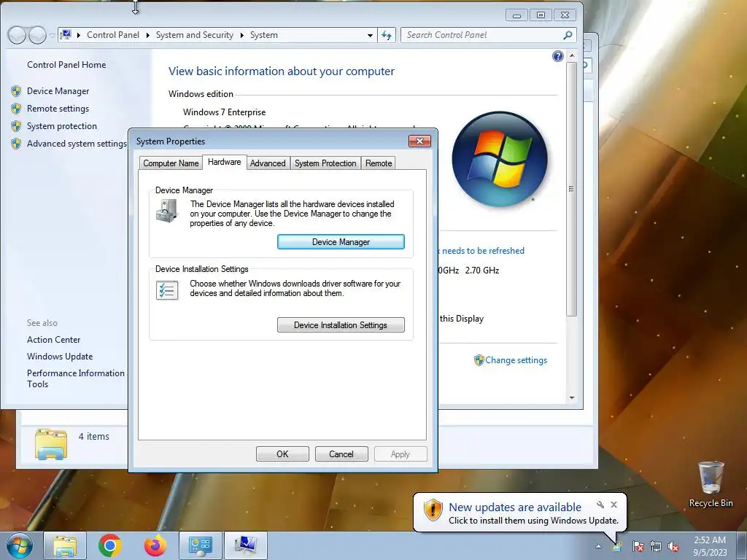Click the Change settings link

coord(516,360)
